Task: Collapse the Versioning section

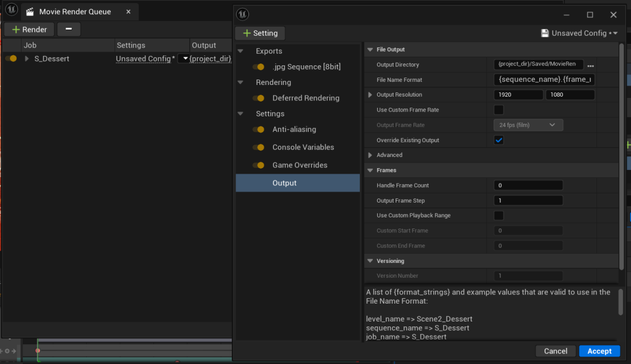Action: (x=370, y=261)
